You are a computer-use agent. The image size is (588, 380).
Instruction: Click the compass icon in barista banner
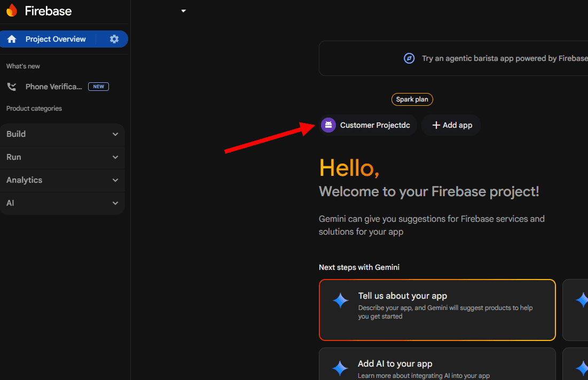click(409, 58)
